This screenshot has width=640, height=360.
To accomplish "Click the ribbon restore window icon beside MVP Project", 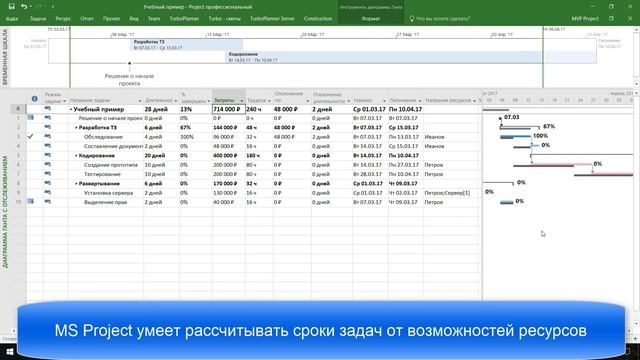I will [611, 19].
